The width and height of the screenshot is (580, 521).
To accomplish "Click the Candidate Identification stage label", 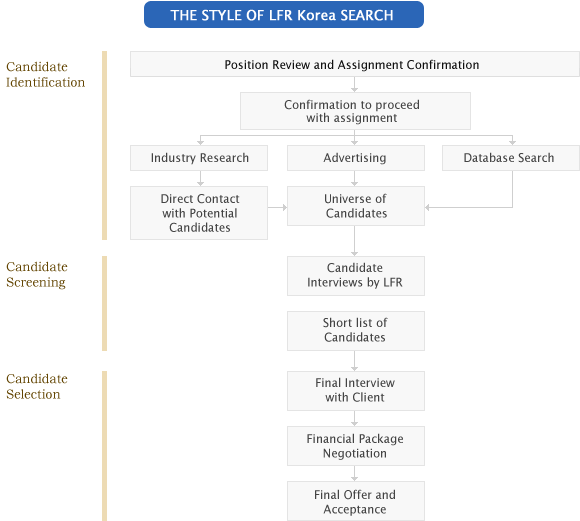I will (x=45, y=74).
